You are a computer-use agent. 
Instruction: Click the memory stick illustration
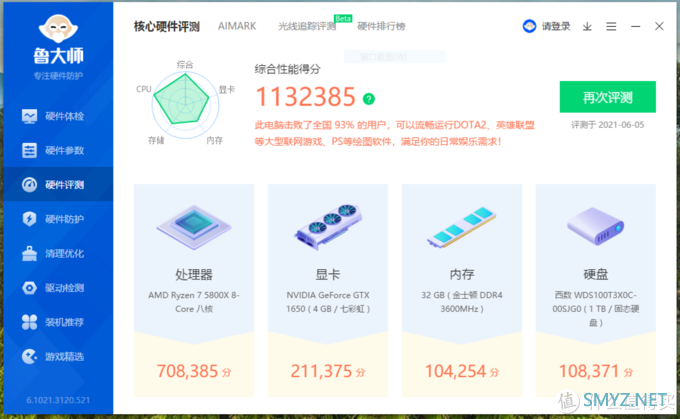pyautogui.click(x=462, y=227)
